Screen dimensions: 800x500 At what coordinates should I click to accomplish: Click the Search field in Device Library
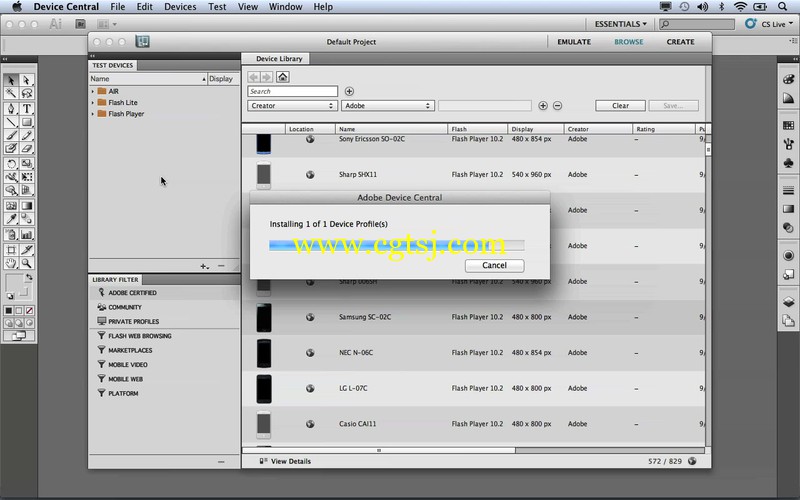[292, 91]
